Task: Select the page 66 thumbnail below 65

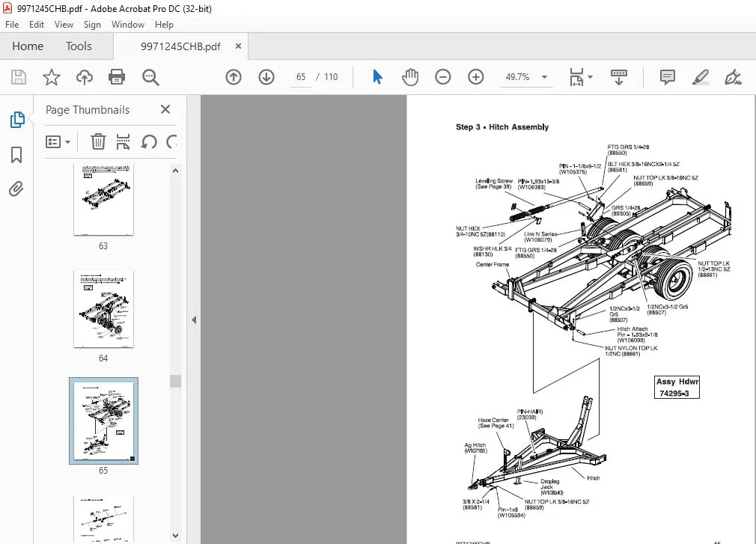Action: point(103,519)
